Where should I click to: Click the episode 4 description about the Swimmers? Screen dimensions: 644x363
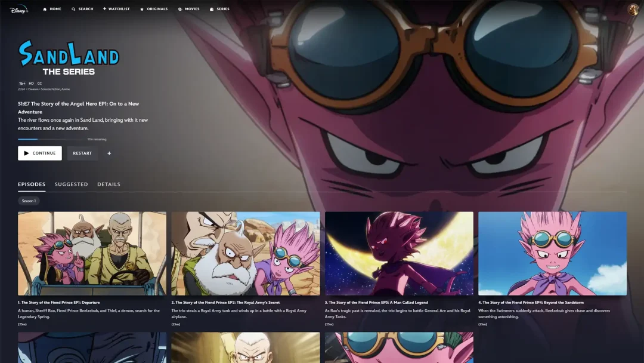click(544, 313)
